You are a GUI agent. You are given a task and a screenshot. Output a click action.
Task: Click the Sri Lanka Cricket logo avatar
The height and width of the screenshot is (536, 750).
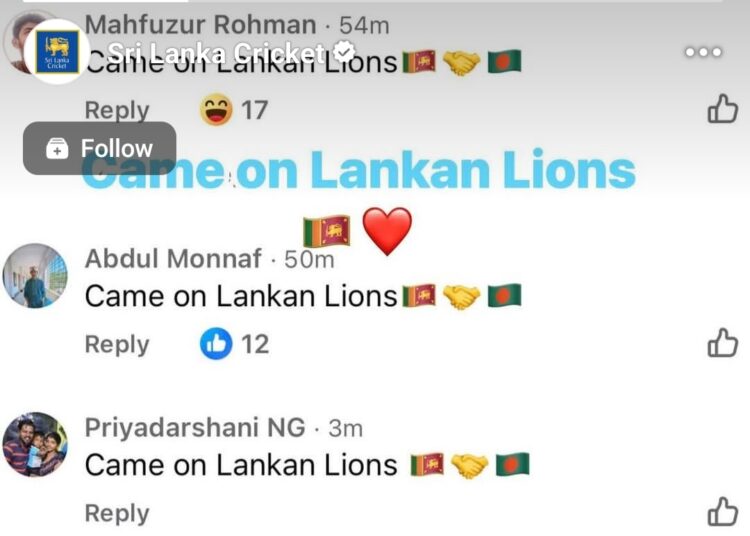point(57,52)
